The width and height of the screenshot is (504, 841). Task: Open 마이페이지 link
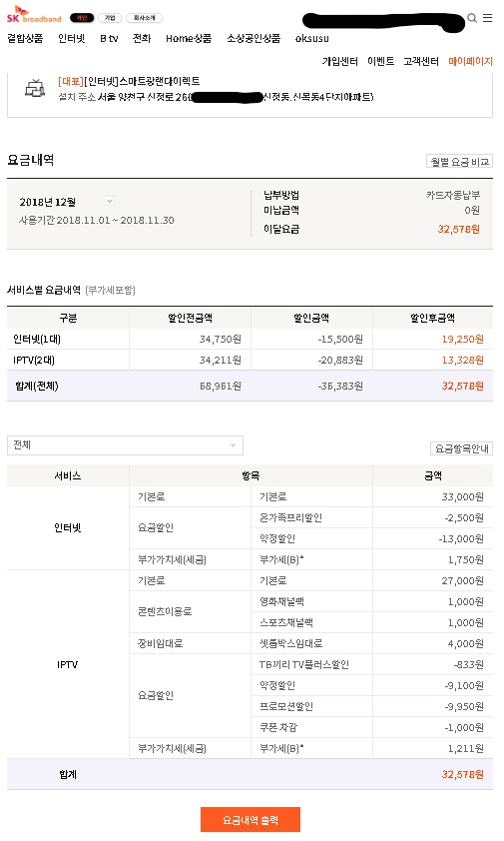470,61
